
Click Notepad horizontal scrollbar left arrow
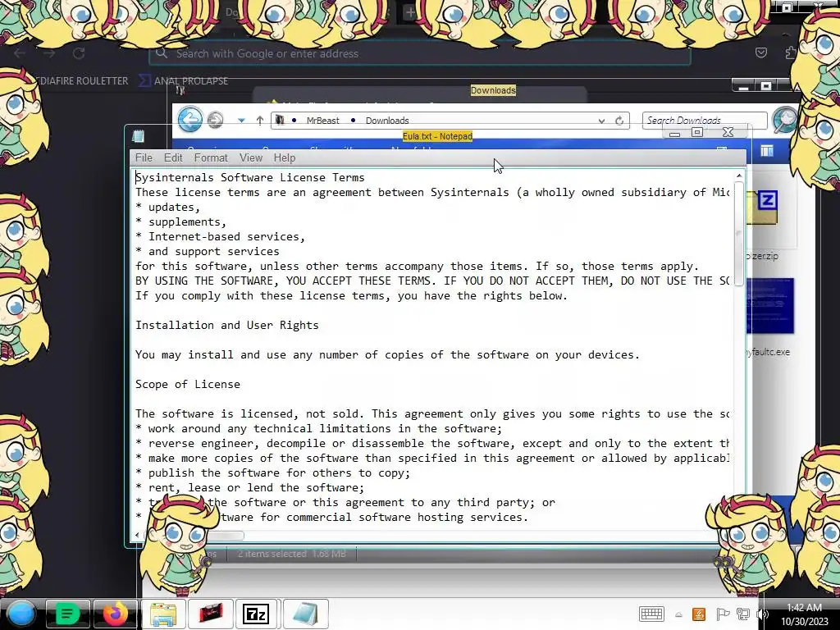tap(137, 535)
